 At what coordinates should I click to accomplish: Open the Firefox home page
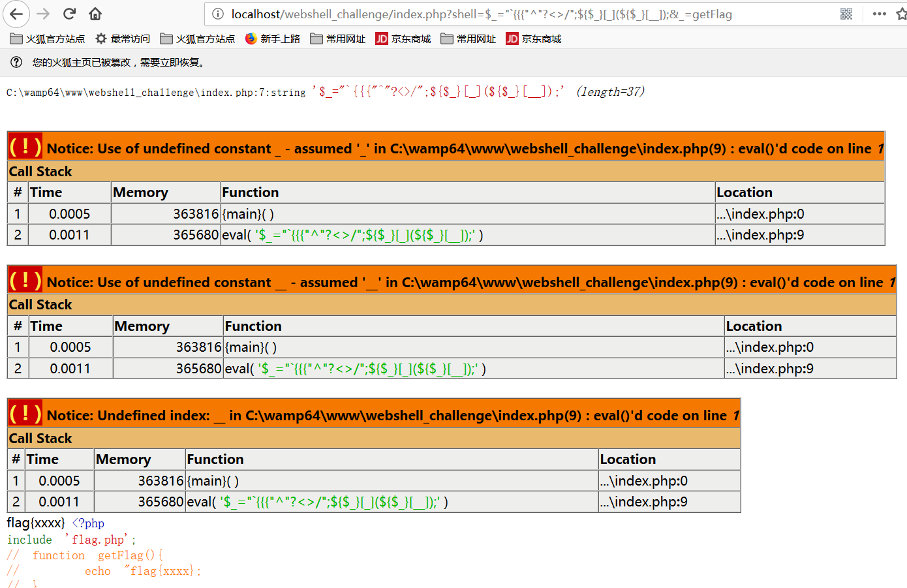(x=95, y=14)
